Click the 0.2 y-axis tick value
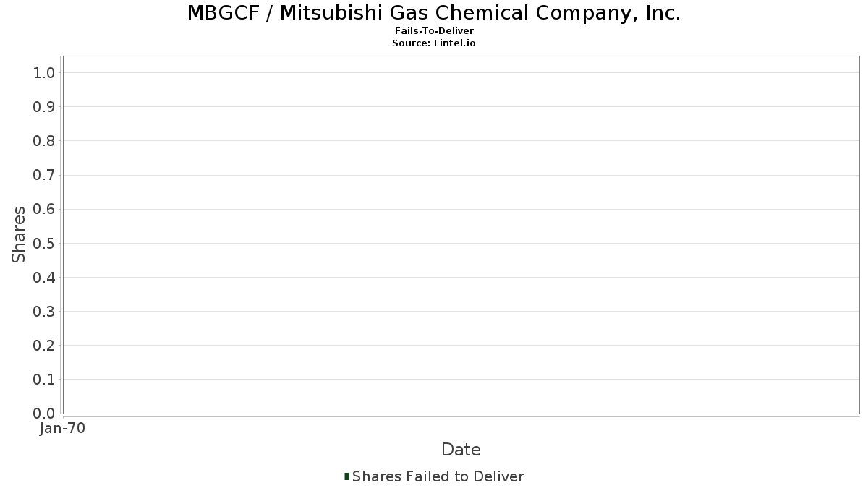Screen dimensions: 868x488 [x=44, y=346]
